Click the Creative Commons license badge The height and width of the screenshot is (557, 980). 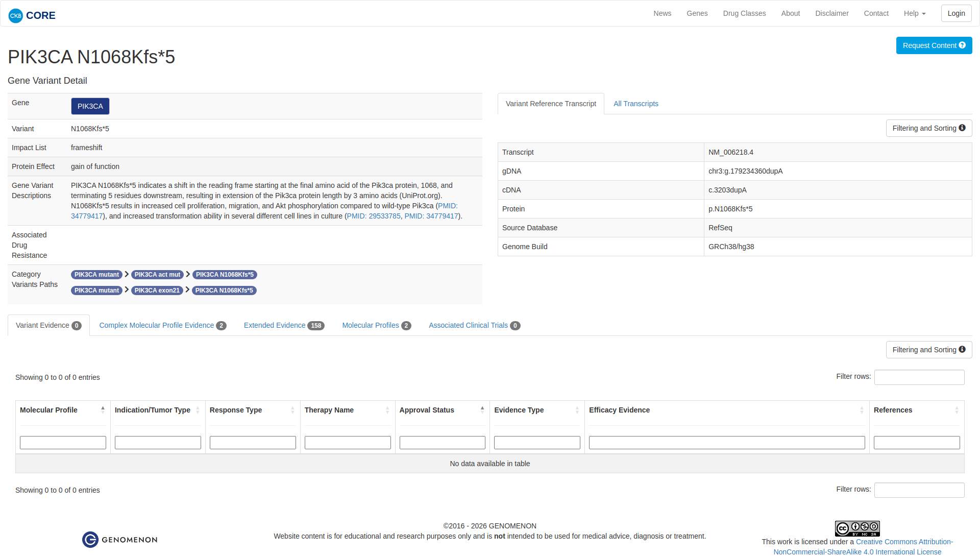(857, 528)
